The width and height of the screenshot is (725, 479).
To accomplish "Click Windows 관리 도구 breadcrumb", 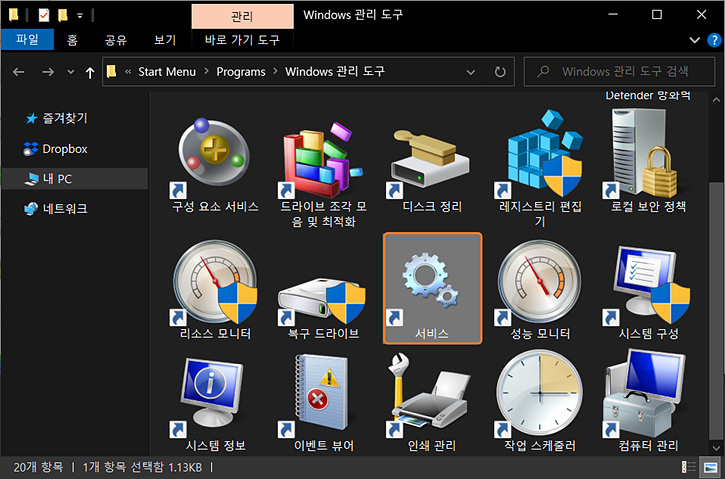I will point(335,72).
